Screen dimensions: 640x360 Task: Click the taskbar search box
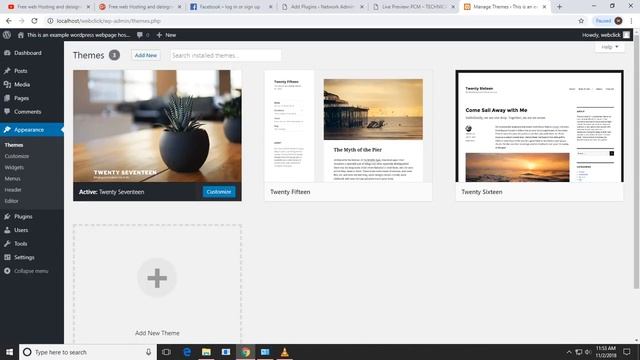[x=88, y=352]
